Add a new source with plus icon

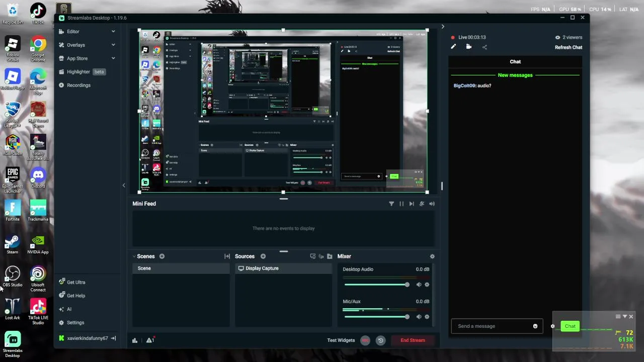pyautogui.click(x=263, y=256)
